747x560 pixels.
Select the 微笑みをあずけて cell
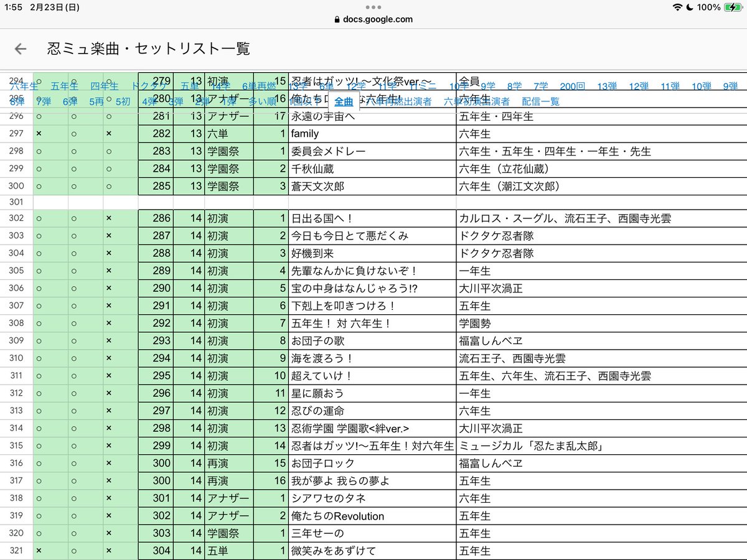pos(372,551)
